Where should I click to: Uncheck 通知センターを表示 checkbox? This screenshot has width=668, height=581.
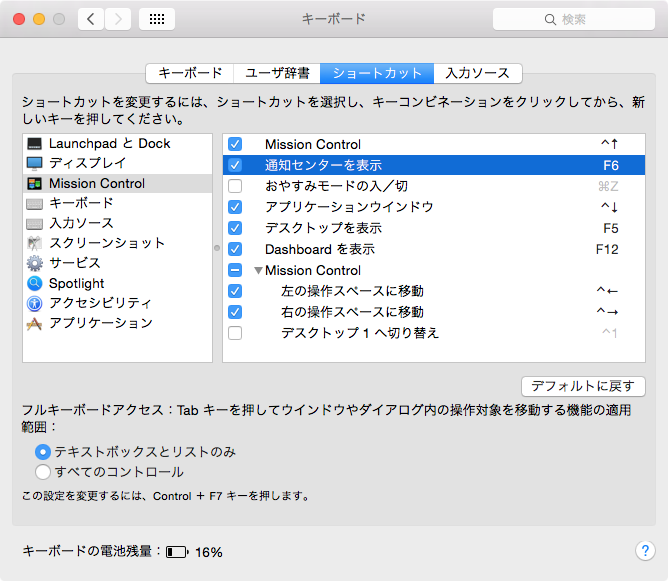tap(235, 165)
